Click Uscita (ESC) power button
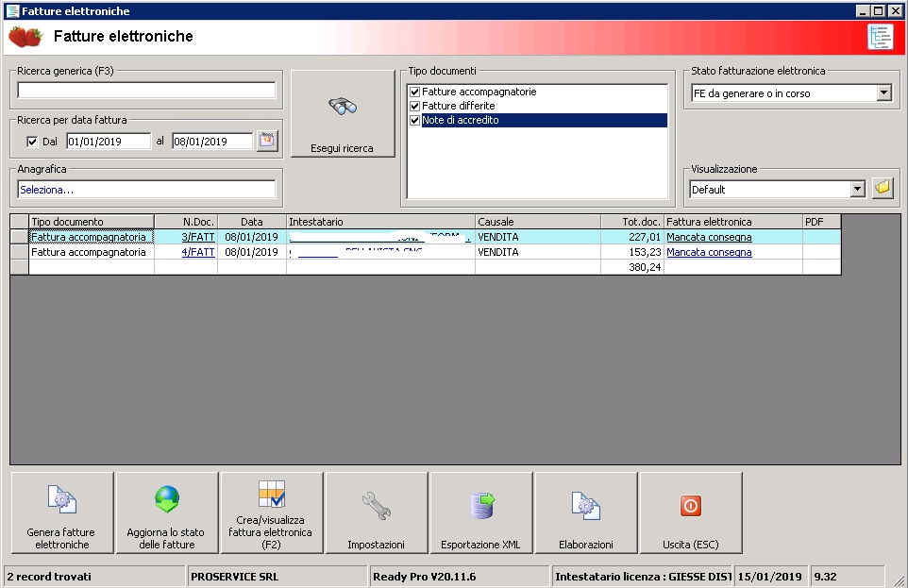 (x=691, y=512)
